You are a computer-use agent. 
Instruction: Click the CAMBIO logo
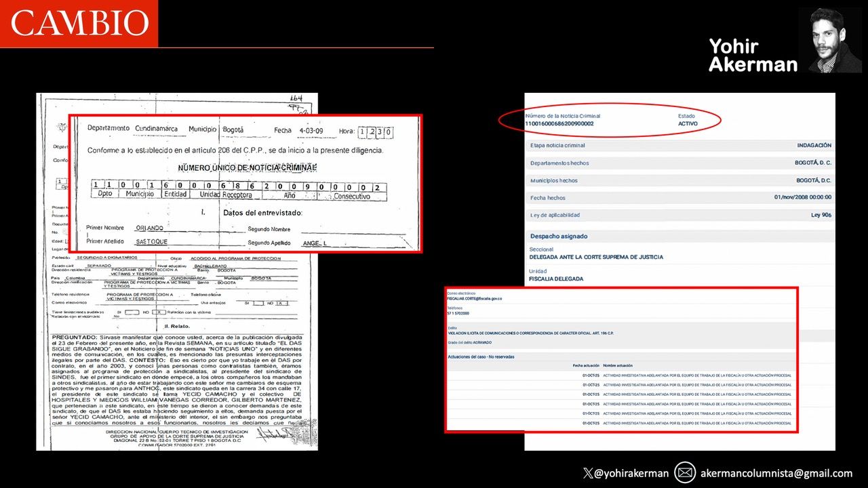[x=79, y=24]
